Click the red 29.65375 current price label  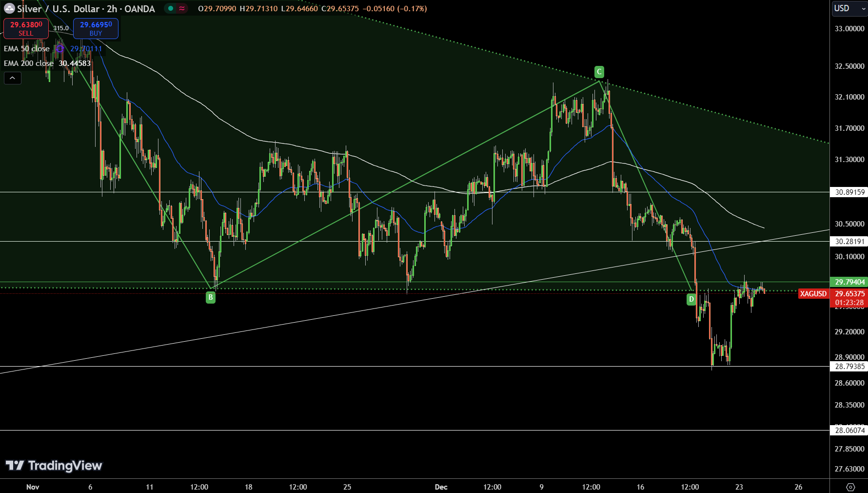(849, 294)
